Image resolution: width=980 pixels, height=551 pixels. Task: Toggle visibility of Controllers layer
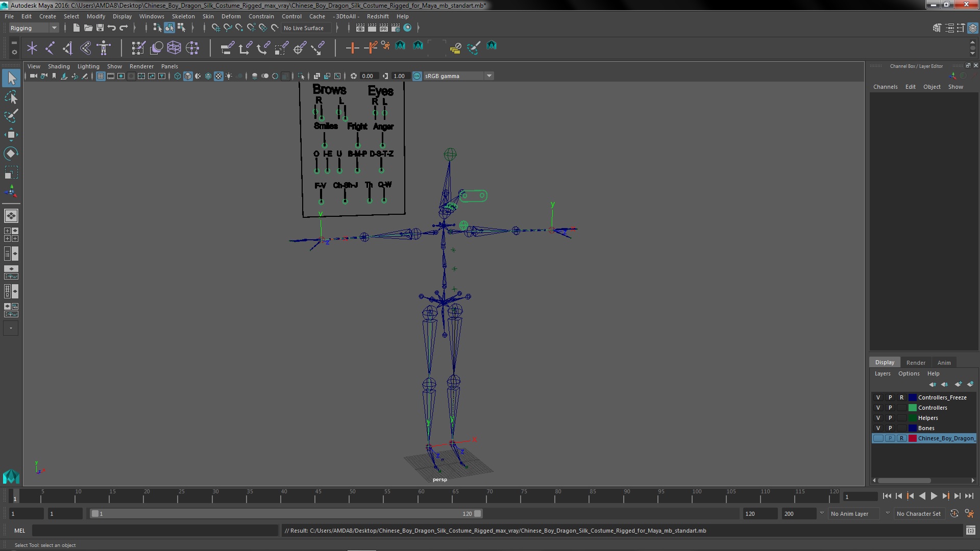click(x=878, y=408)
